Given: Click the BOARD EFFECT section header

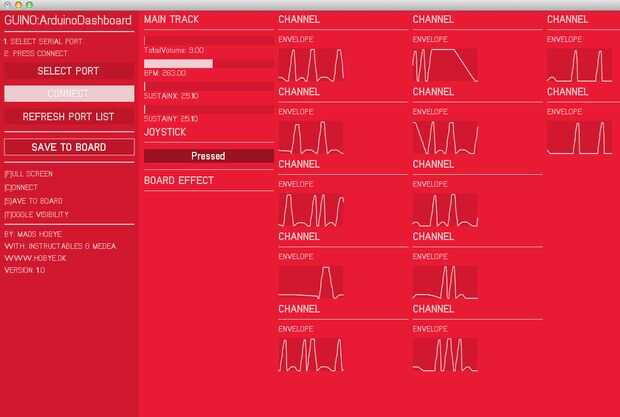Looking at the screenshot, I should coord(179,181).
